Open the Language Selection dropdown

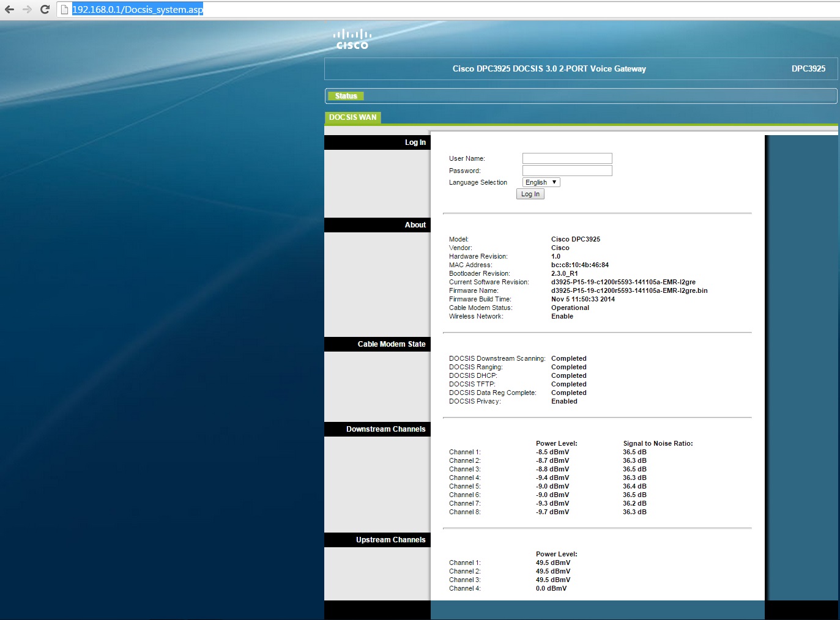[541, 182]
